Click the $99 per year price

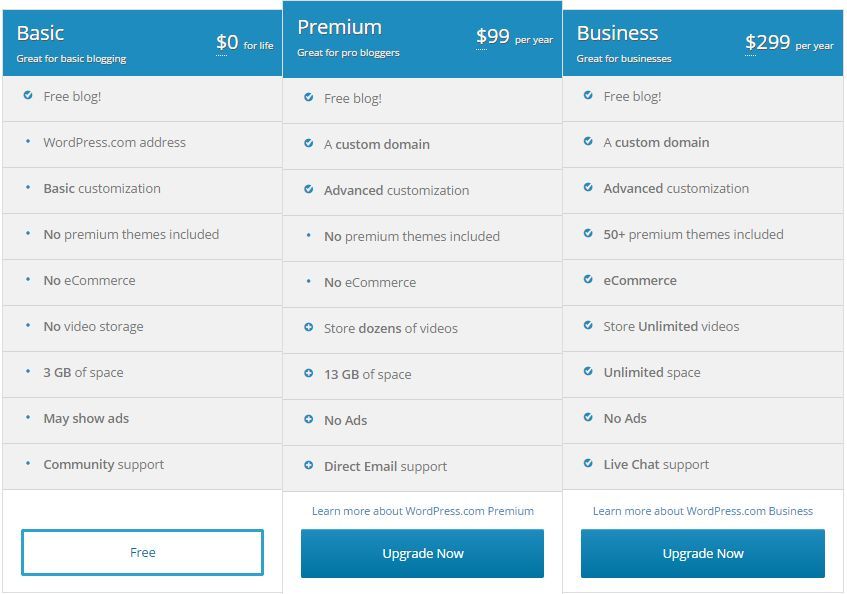coord(514,37)
